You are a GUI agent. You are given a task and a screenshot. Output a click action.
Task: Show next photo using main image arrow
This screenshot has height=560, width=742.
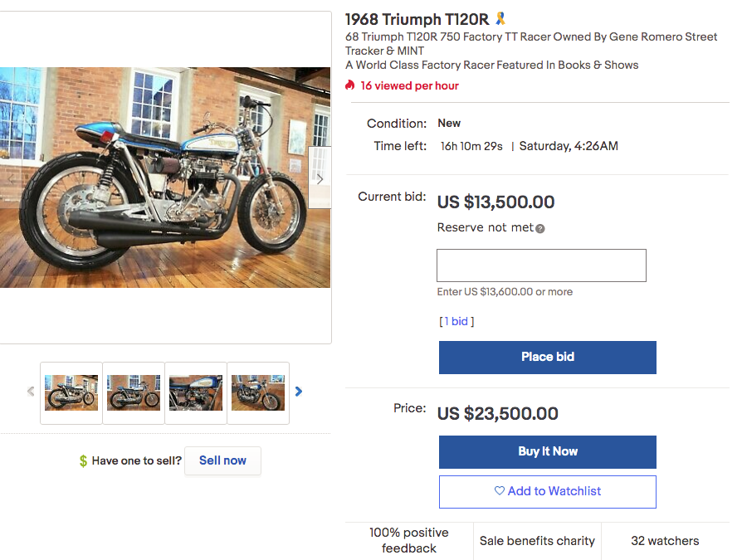tap(320, 178)
